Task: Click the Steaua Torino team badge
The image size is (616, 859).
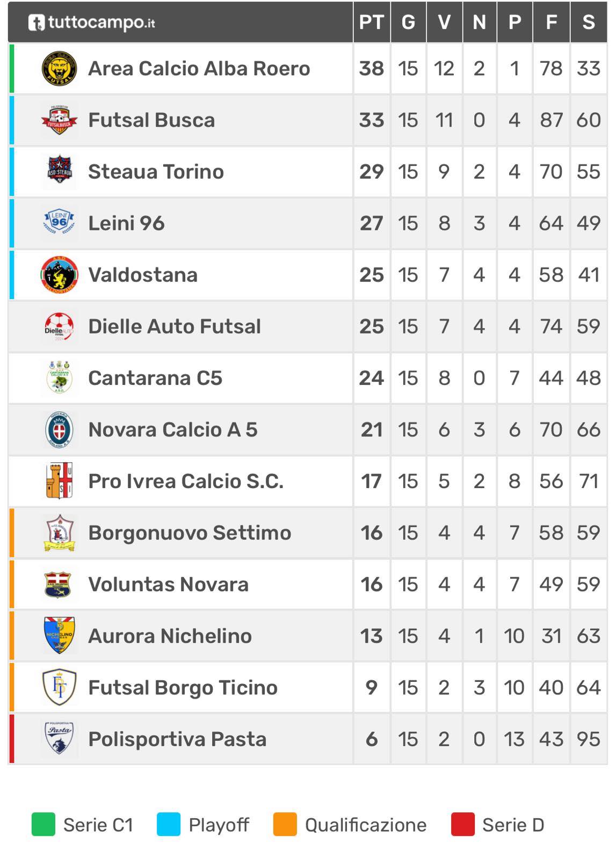Action: [x=59, y=172]
